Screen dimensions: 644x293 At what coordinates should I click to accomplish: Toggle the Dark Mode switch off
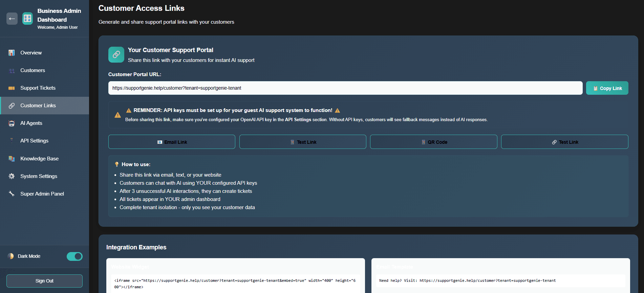coord(74,256)
